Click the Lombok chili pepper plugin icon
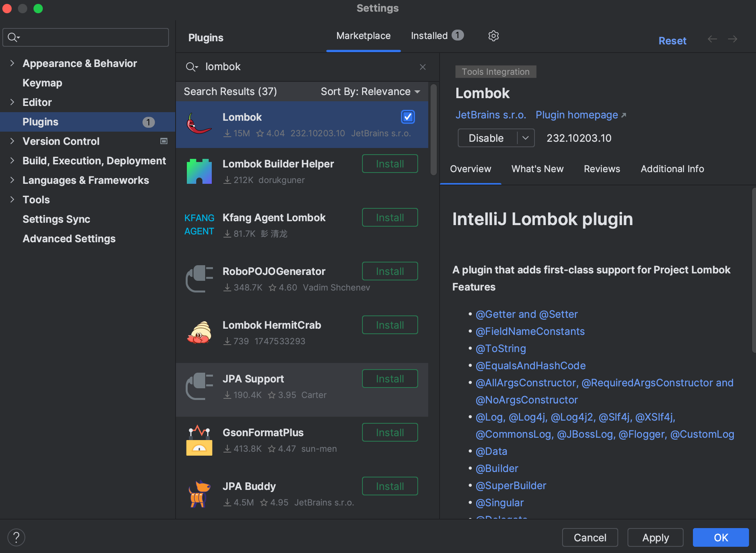The width and height of the screenshot is (756, 553). [x=199, y=124]
